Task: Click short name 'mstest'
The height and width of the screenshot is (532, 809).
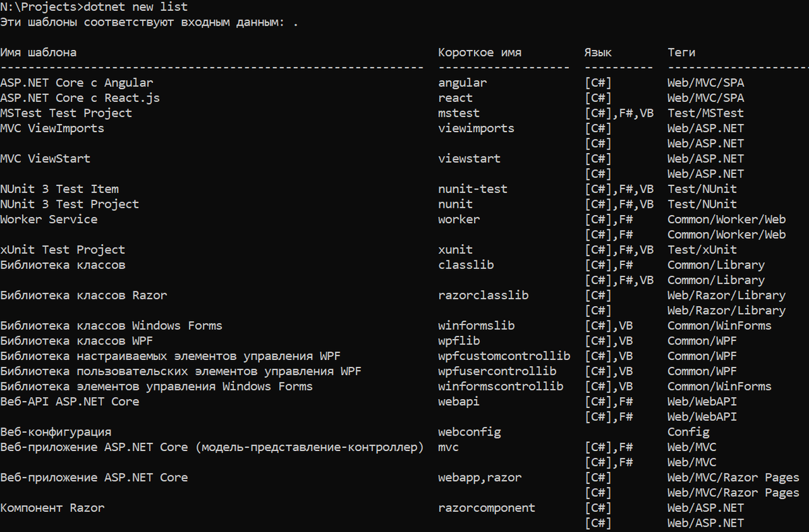Action: [x=459, y=113]
